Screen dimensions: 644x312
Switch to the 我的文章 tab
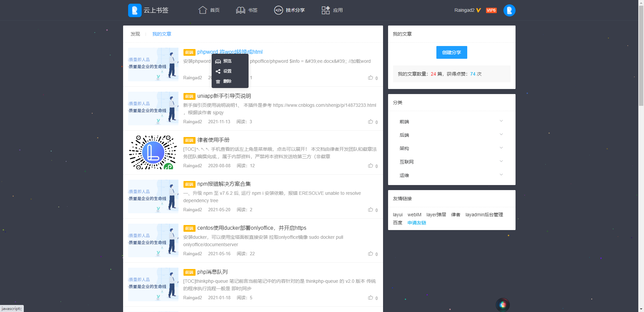point(162,34)
